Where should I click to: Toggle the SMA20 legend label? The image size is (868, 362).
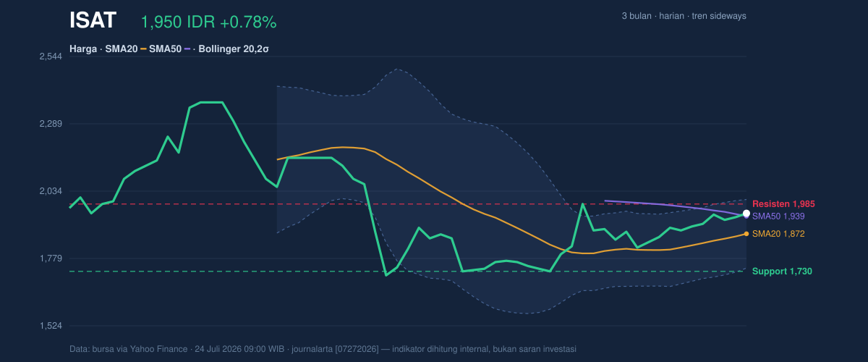[121, 49]
